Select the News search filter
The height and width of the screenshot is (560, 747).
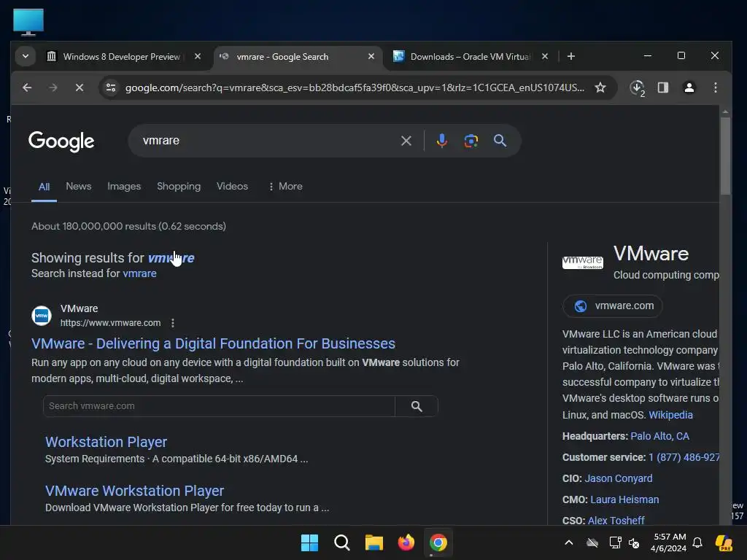(79, 186)
